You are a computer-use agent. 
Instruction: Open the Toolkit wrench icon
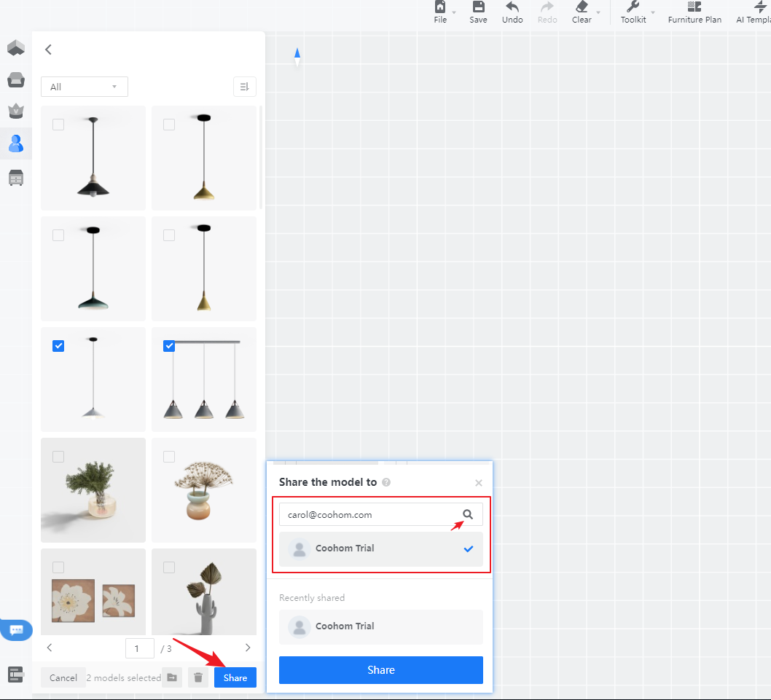point(633,7)
